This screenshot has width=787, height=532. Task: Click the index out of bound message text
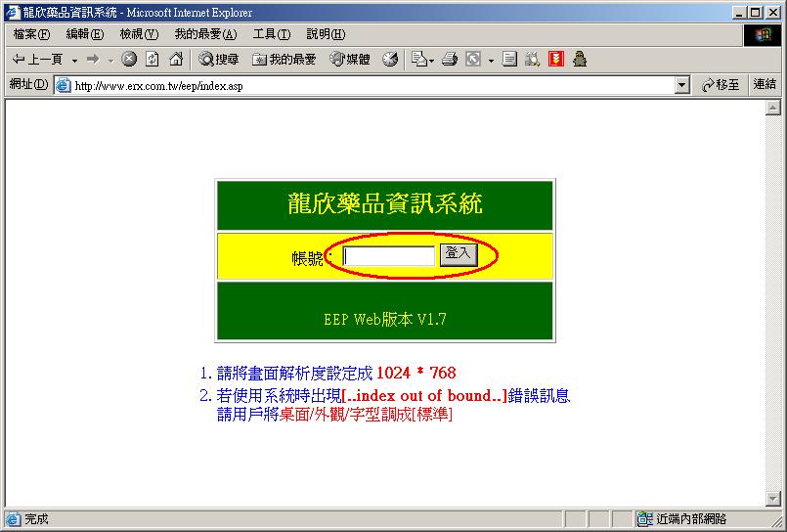point(424,395)
